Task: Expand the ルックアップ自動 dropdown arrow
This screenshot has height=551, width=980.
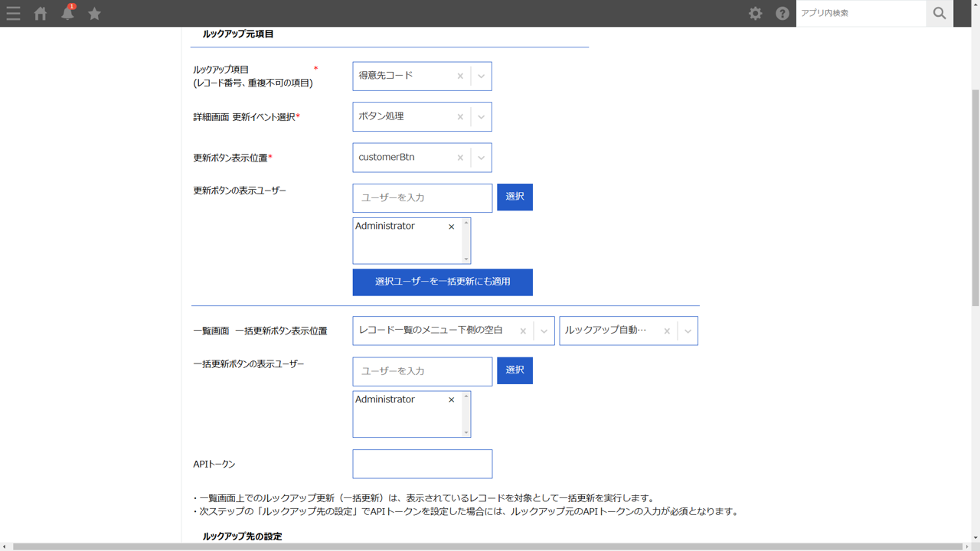Action: (x=688, y=331)
